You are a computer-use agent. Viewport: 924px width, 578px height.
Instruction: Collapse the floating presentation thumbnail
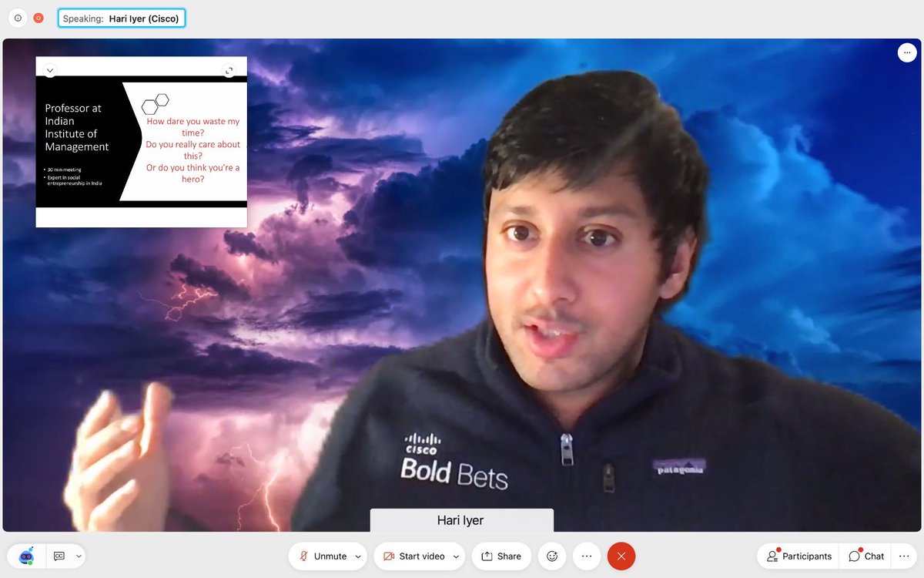(50, 70)
